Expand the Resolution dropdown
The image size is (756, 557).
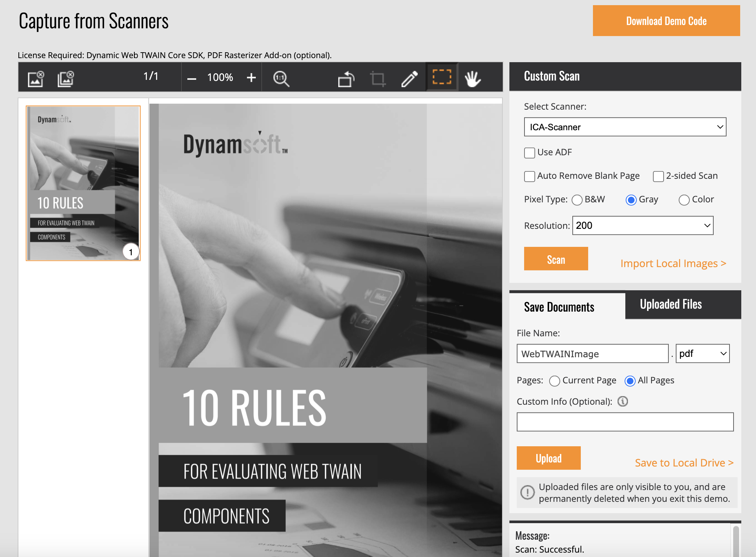[x=643, y=226]
